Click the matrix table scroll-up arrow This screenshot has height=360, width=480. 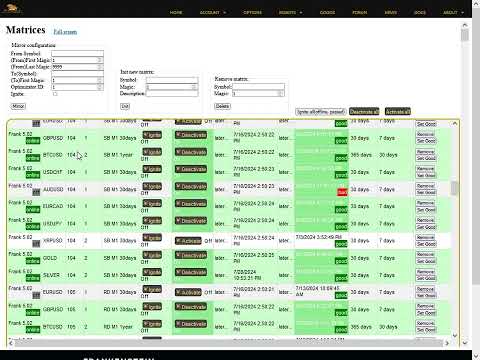coord(455,124)
